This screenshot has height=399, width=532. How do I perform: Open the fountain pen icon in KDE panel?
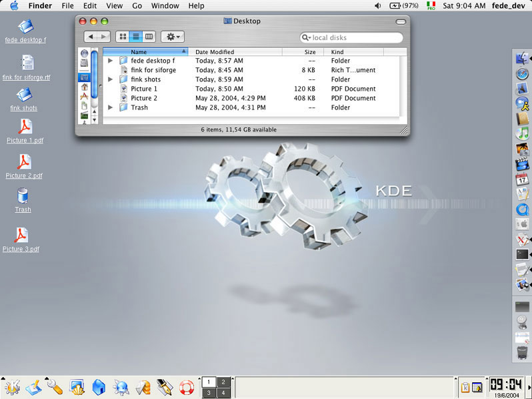pos(165,388)
